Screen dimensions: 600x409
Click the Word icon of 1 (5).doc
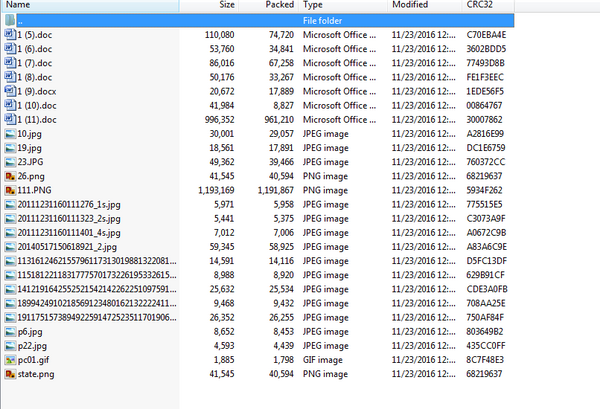(x=10, y=34)
